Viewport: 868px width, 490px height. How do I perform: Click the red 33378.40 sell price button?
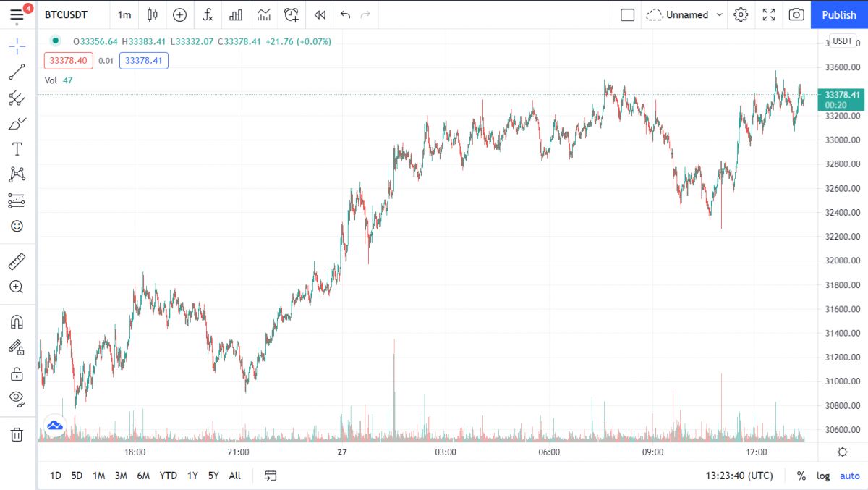(x=68, y=61)
